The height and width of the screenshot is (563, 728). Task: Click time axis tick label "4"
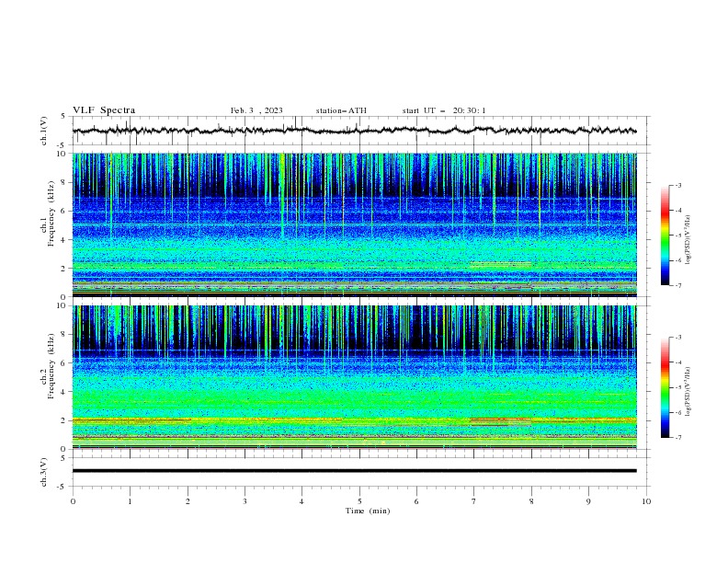[x=301, y=501]
